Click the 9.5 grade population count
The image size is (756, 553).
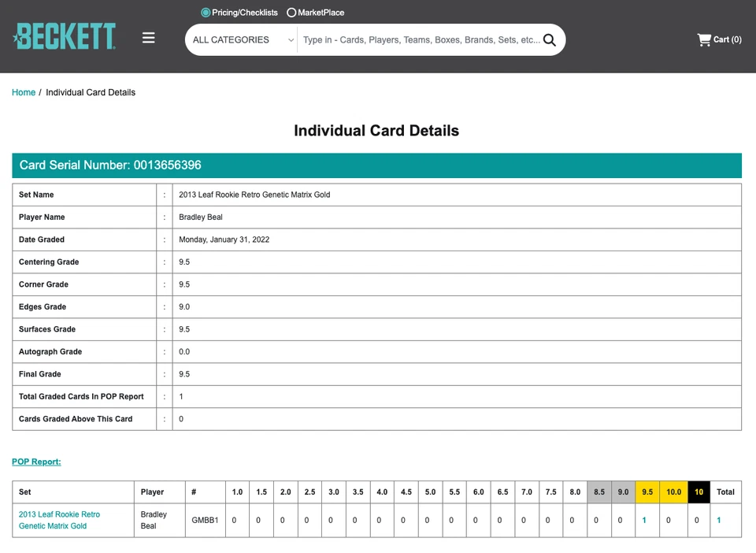coord(644,520)
